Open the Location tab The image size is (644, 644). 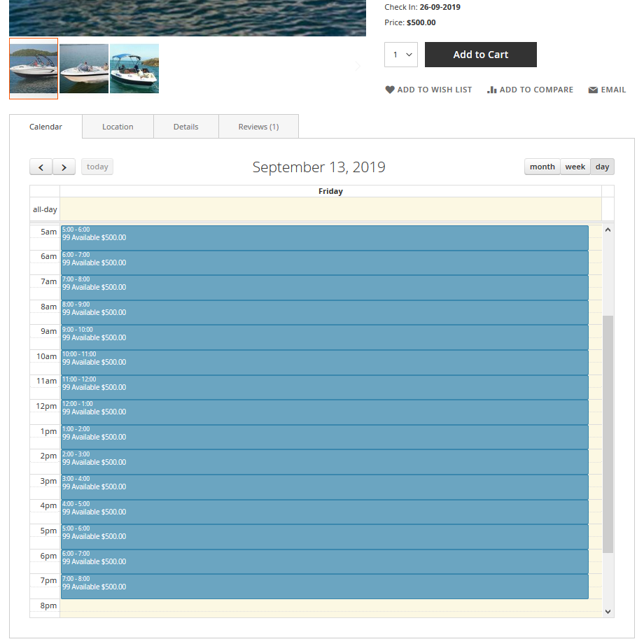pyautogui.click(x=118, y=127)
